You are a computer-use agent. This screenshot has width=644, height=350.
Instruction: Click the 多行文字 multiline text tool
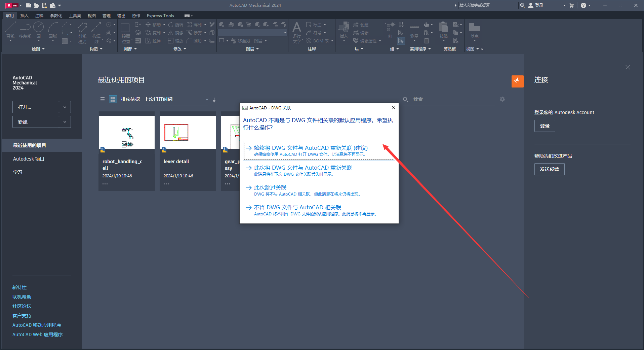296,32
